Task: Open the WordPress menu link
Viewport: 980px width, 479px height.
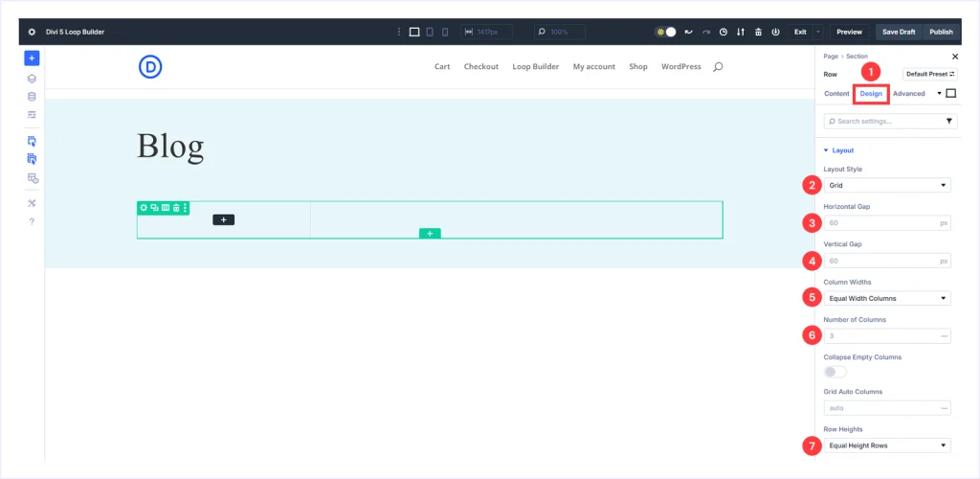Action: tap(681, 66)
